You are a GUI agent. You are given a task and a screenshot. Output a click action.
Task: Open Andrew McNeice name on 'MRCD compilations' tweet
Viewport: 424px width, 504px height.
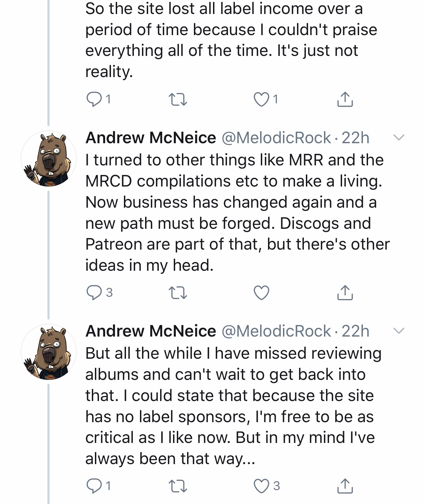point(151,138)
